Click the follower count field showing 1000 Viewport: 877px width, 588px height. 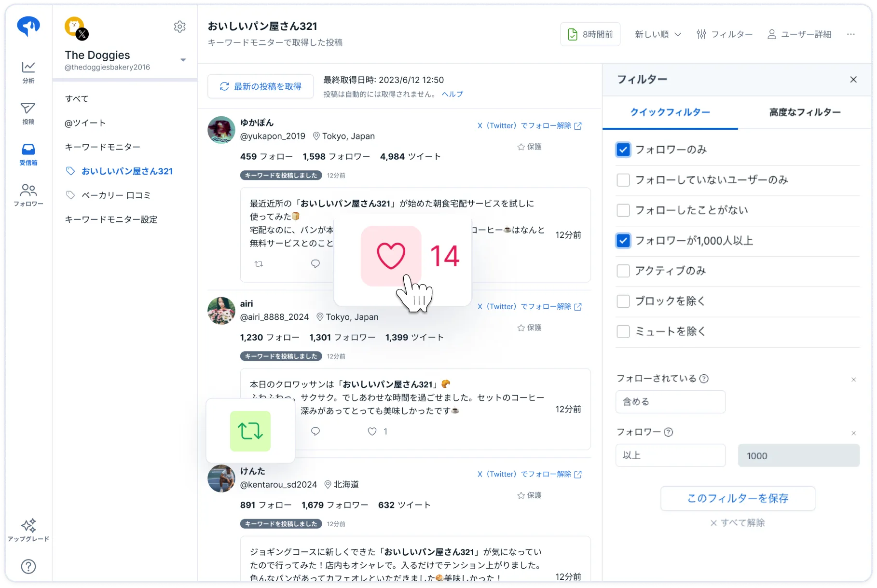pyautogui.click(x=798, y=456)
